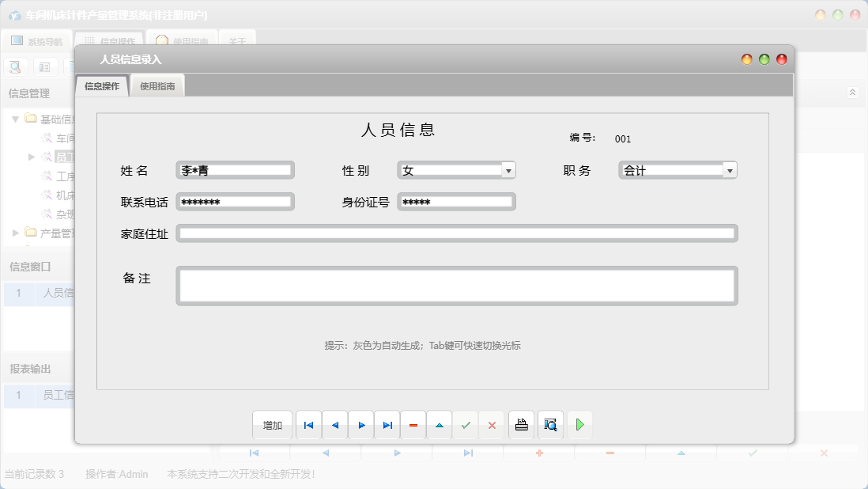Select the magnifier search icon top left
The image size is (868, 489).
tap(14, 66)
